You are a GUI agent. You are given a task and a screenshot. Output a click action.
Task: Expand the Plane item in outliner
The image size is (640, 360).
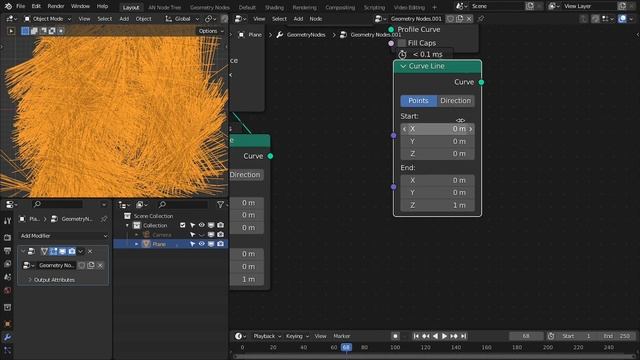click(137, 244)
